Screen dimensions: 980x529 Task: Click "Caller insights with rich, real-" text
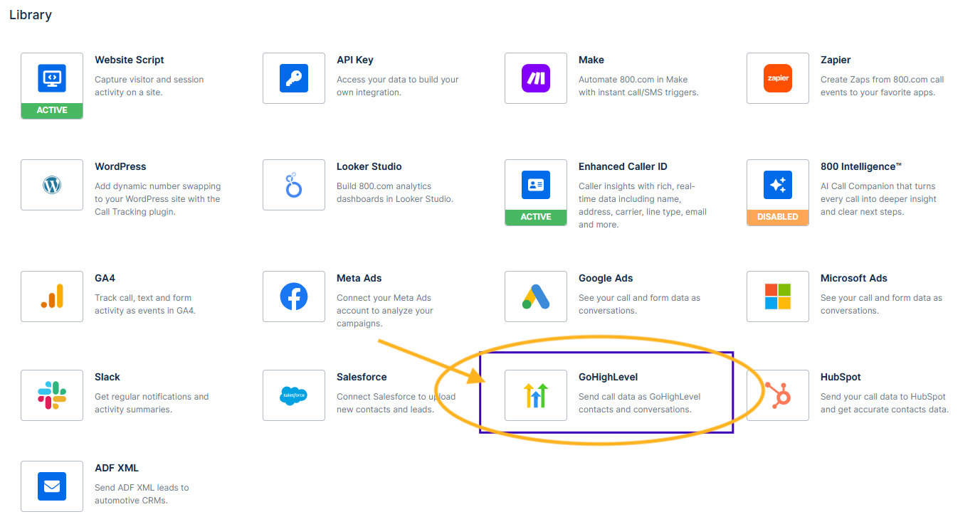coord(637,186)
